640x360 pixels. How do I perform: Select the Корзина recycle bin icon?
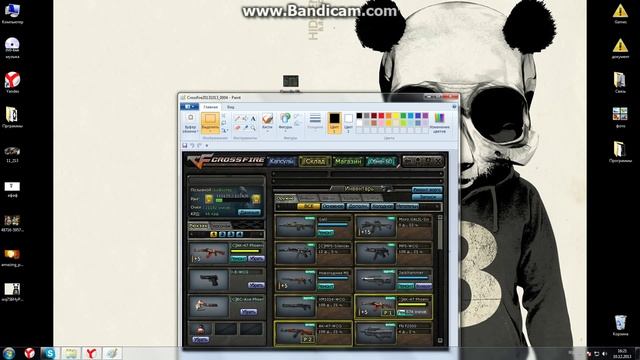(620, 325)
